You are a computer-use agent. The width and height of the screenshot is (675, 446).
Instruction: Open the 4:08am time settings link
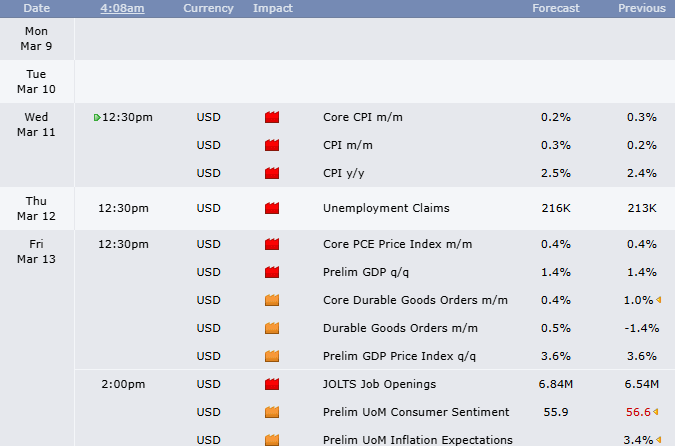[122, 8]
